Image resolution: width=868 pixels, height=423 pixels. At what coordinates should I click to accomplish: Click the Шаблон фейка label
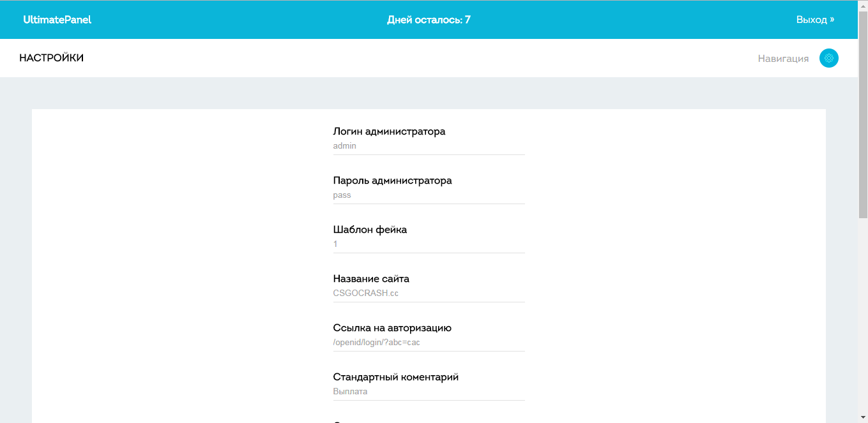(x=370, y=230)
